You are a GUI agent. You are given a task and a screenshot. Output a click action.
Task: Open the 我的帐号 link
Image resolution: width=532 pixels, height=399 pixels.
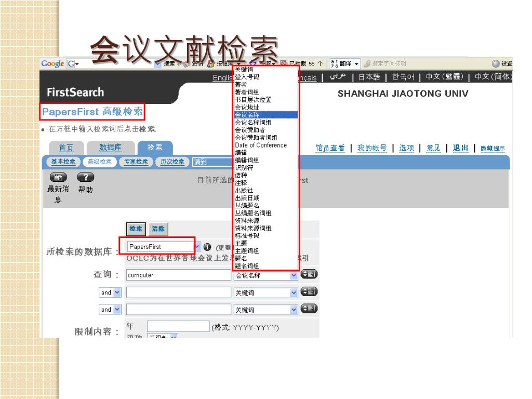click(x=372, y=148)
